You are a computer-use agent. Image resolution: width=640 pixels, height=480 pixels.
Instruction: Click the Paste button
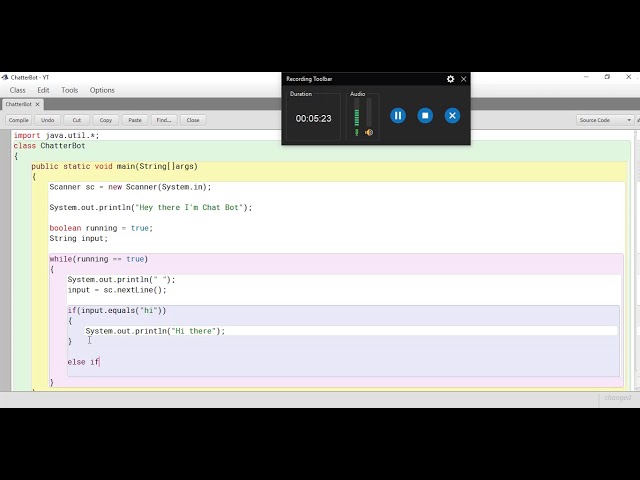pyautogui.click(x=135, y=120)
